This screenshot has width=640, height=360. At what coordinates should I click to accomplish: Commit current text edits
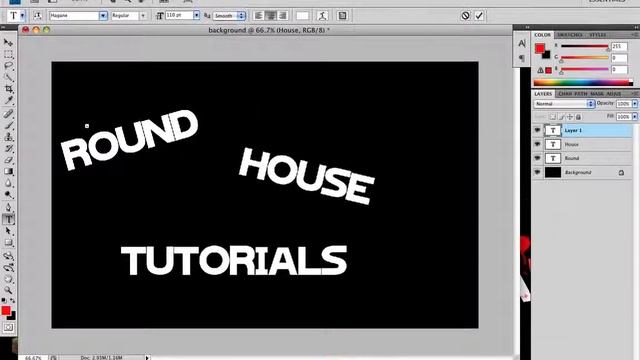(x=479, y=16)
